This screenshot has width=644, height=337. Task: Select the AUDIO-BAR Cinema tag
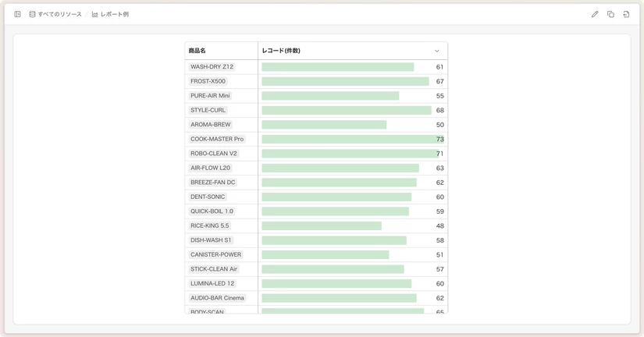point(217,298)
